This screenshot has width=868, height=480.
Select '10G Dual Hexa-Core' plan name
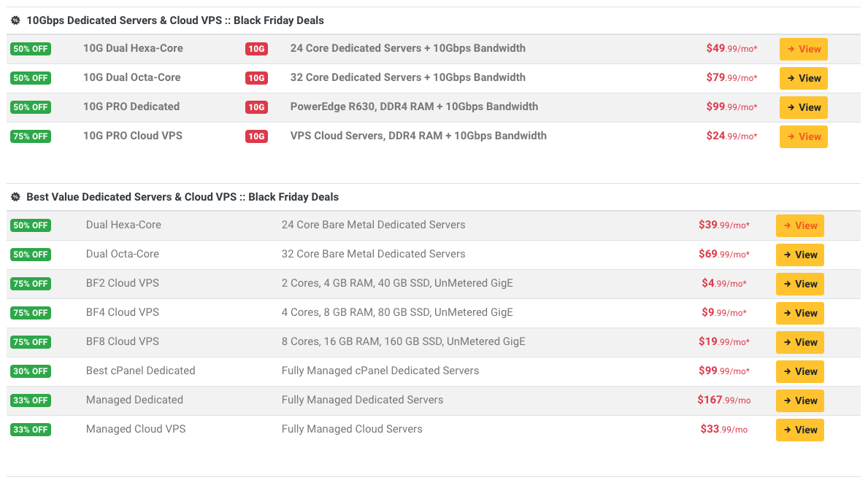[x=133, y=48]
